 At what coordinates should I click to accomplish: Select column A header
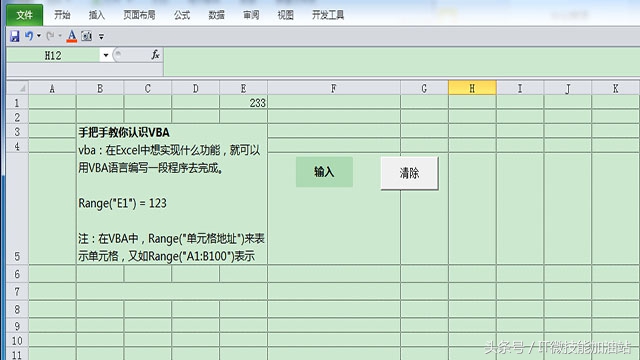52,88
